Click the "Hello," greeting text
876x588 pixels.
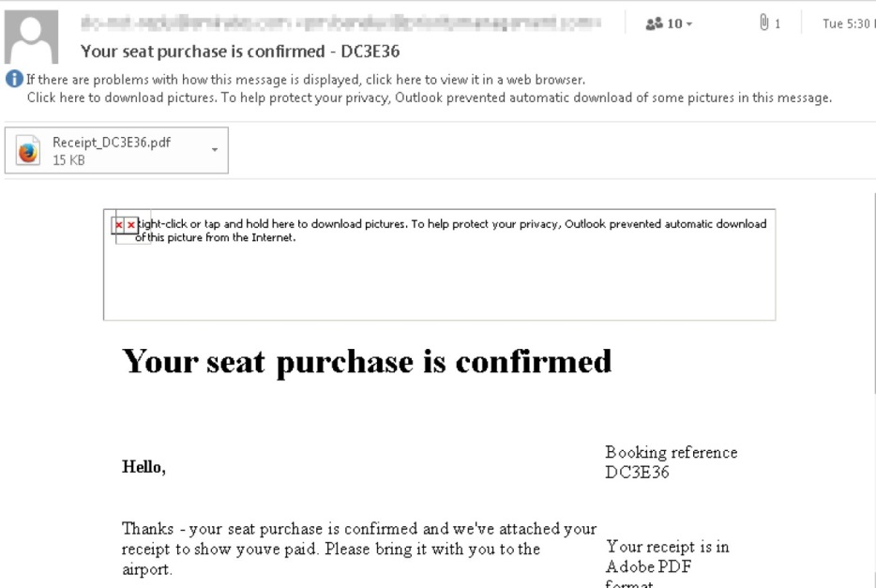143,467
